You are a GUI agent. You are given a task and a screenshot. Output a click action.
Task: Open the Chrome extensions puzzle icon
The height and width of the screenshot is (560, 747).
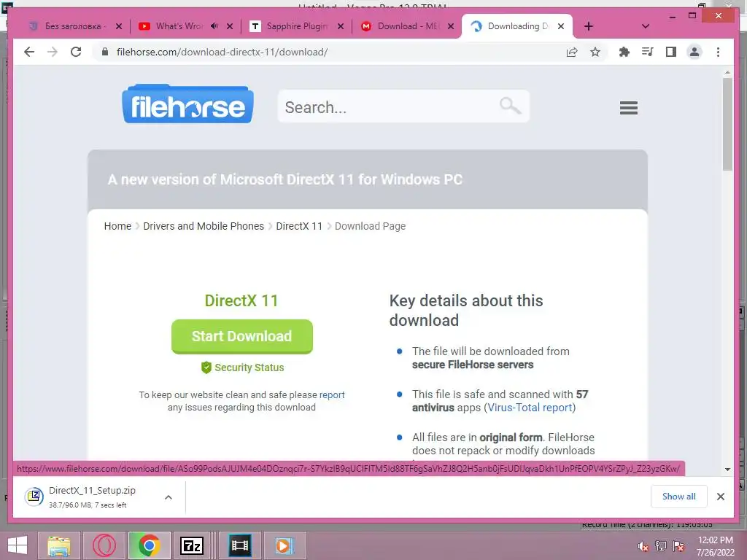pyautogui.click(x=624, y=52)
